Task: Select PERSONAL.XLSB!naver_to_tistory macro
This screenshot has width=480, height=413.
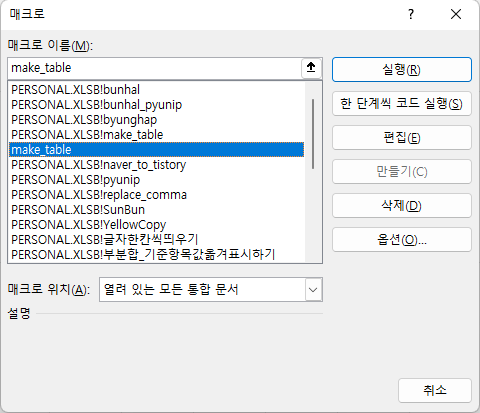Action: coord(157,165)
